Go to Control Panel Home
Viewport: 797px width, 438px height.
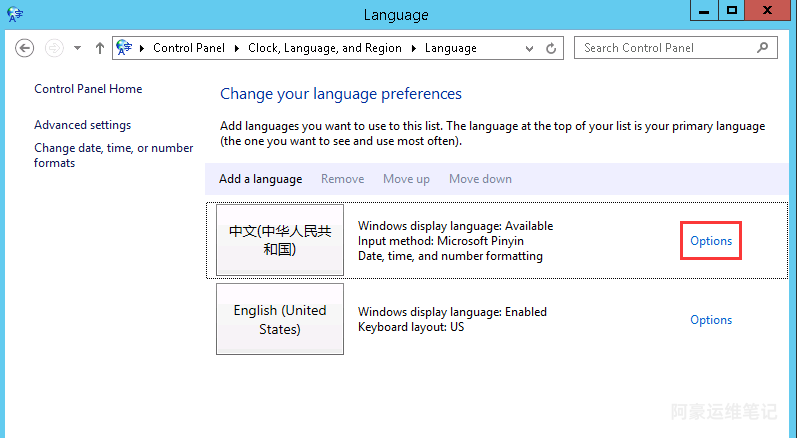(x=88, y=89)
